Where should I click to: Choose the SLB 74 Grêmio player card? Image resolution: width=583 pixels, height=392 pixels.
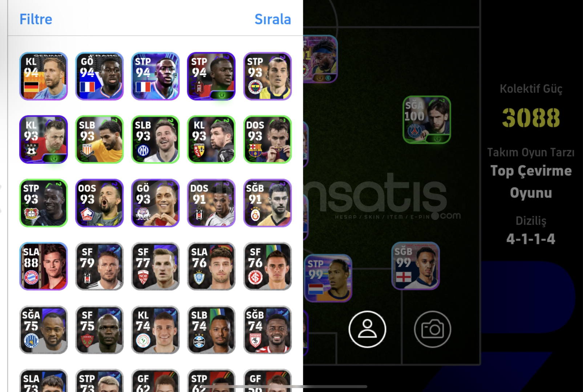point(211,330)
